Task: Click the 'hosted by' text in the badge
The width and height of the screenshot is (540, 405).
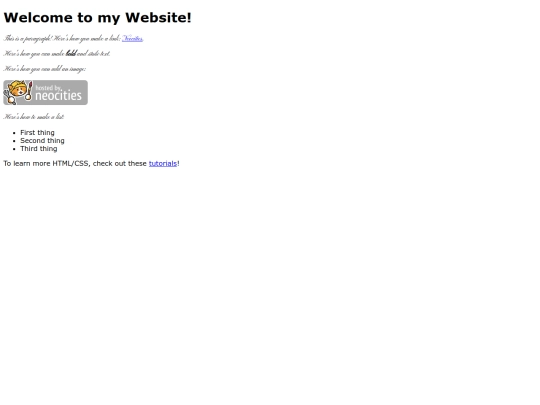Action: tap(48, 88)
